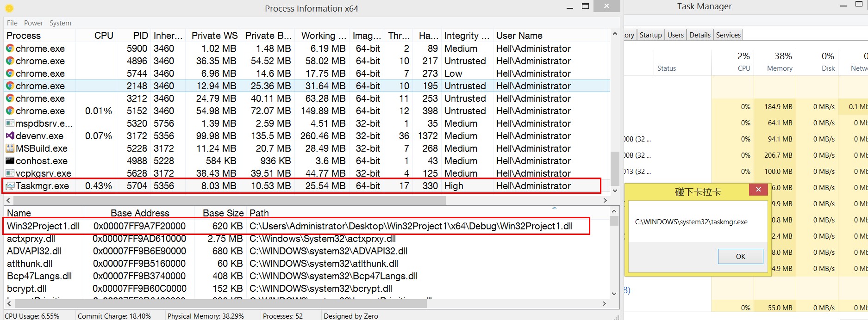
Task: Click the mspdbsrv.exe process icon
Action: [x=10, y=123]
